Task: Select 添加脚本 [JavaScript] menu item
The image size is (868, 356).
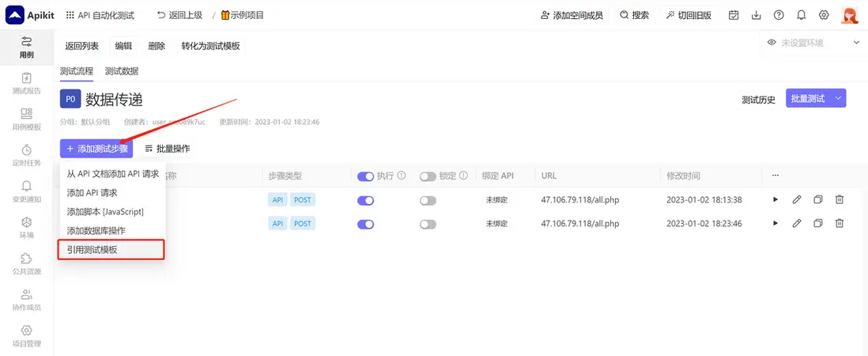Action: click(113, 211)
